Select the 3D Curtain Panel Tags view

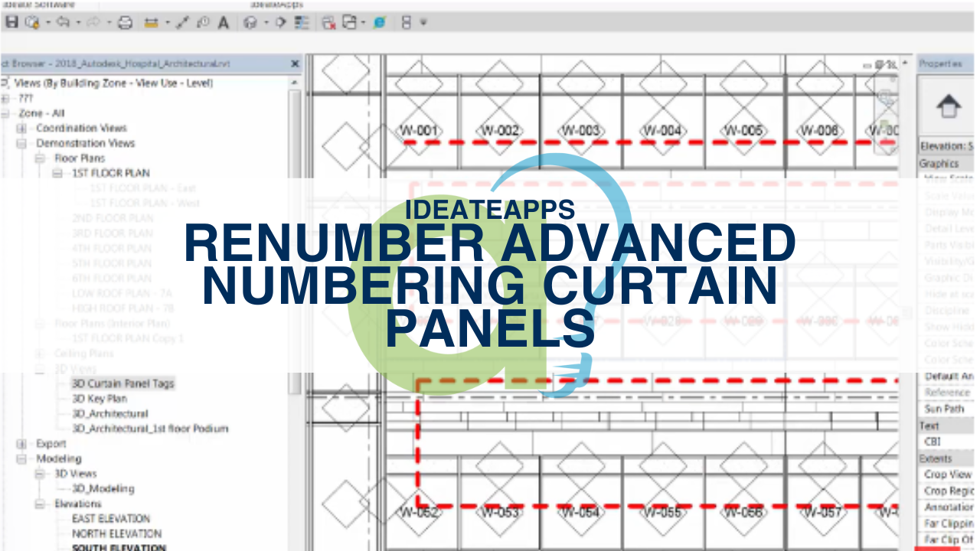click(x=122, y=383)
